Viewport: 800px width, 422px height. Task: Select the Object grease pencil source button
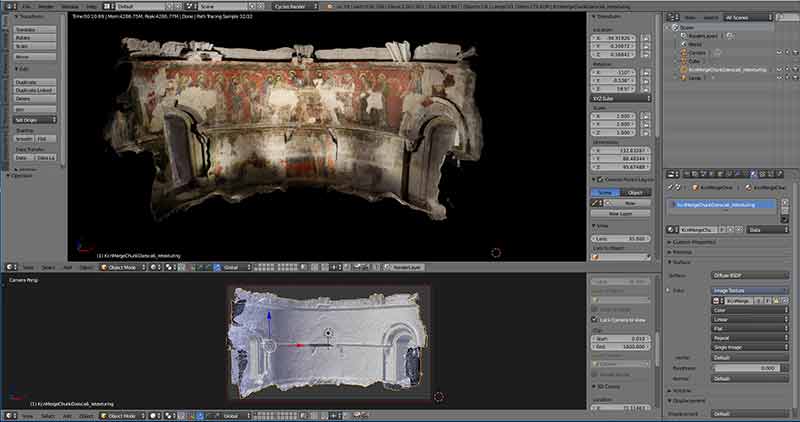636,192
